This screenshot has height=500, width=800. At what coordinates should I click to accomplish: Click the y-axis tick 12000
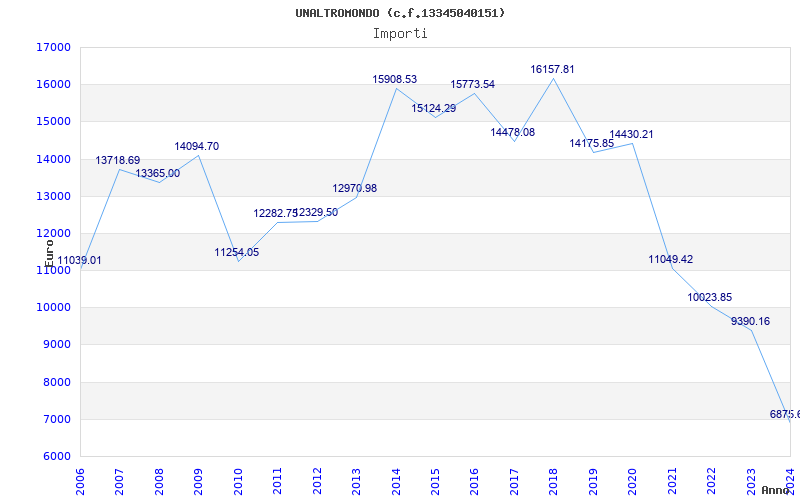[x=53, y=234]
